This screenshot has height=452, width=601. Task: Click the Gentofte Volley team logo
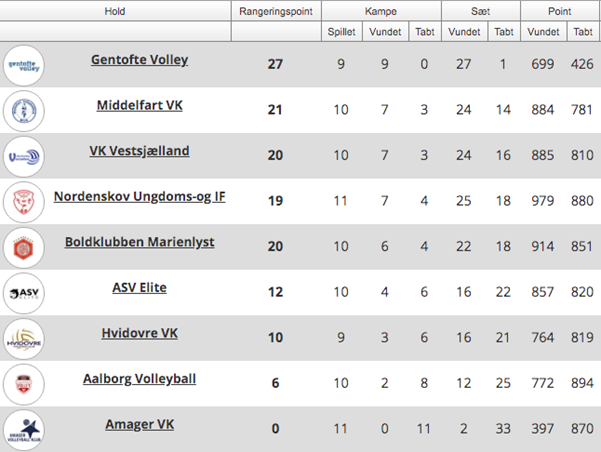tap(24, 66)
